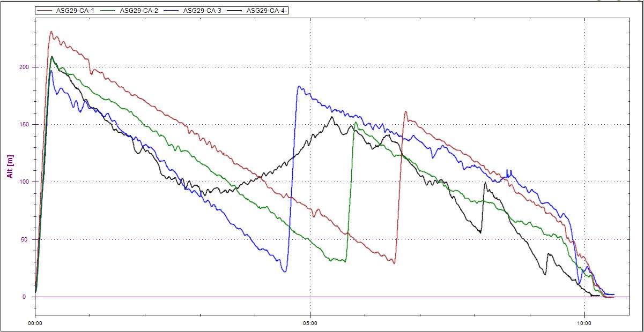Click the 05:00 time axis label

point(310,323)
